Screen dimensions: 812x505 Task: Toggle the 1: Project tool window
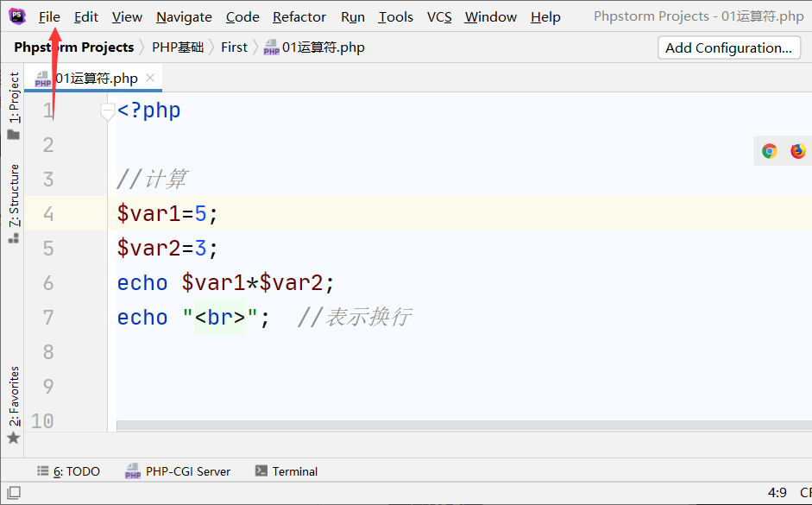pos(14,98)
